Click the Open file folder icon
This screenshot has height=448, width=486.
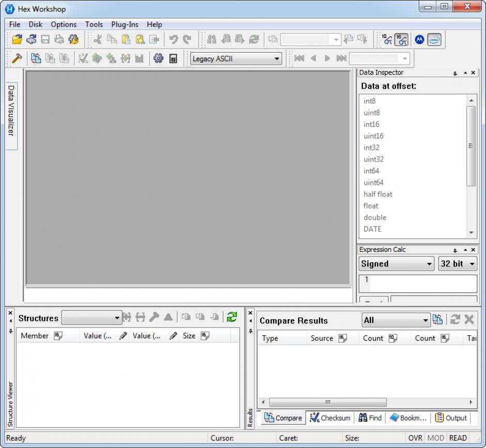click(17, 39)
